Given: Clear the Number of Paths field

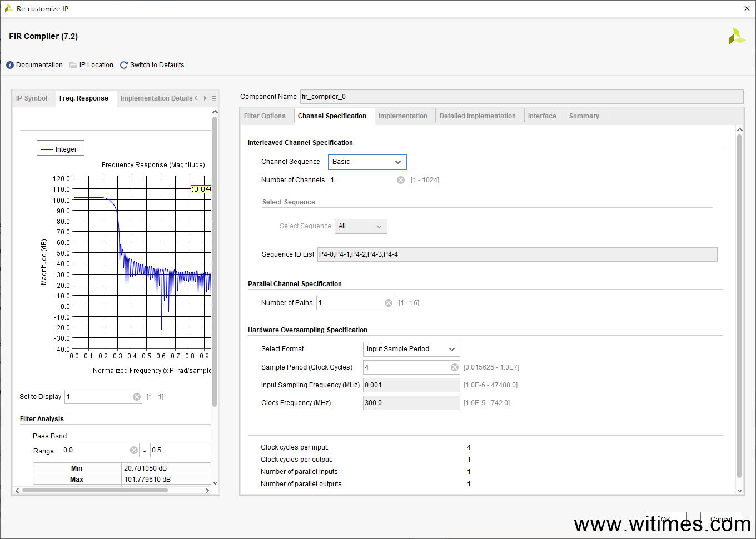Looking at the screenshot, I should (x=389, y=303).
